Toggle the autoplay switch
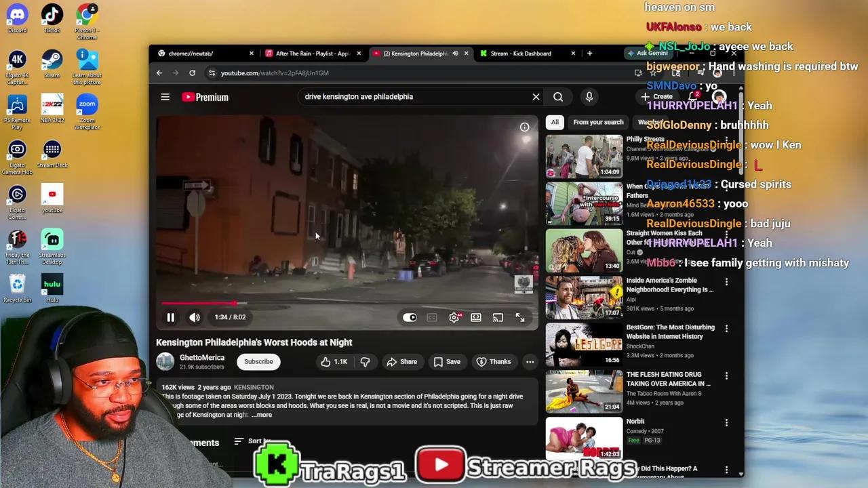The width and height of the screenshot is (868, 488). (410, 317)
